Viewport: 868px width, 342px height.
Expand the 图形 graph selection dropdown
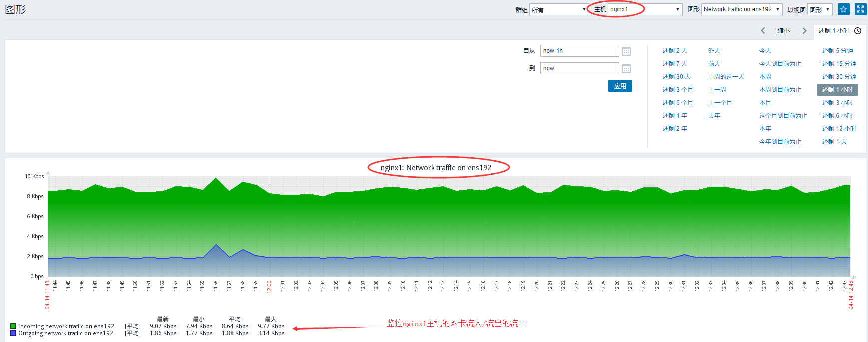click(742, 9)
